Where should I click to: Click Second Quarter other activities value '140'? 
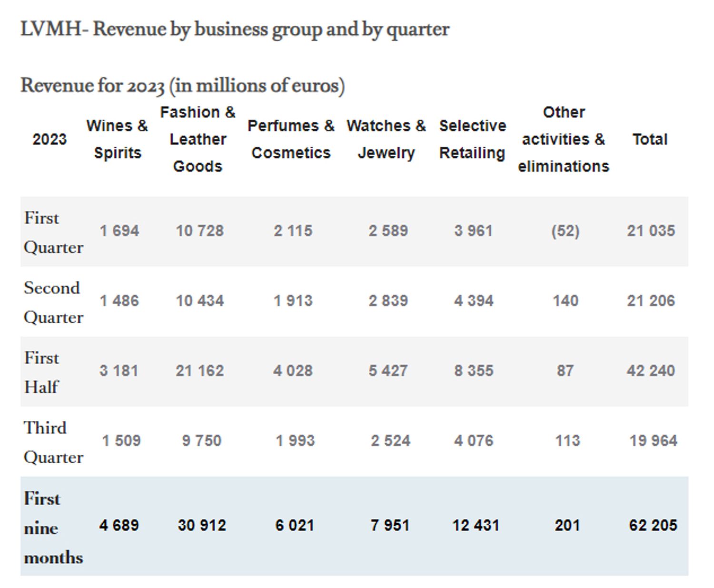pos(565,301)
